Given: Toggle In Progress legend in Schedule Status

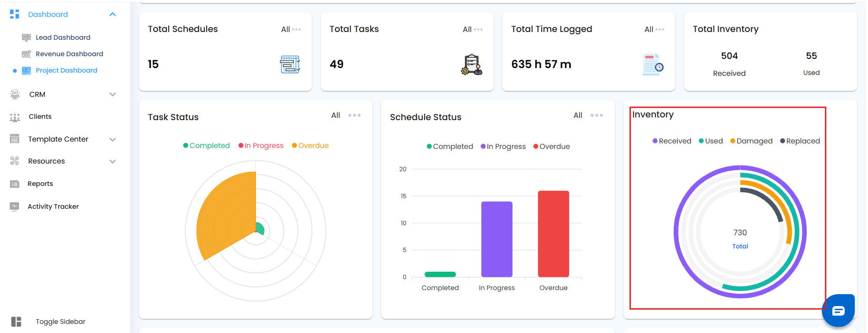Looking at the screenshot, I should 503,147.
